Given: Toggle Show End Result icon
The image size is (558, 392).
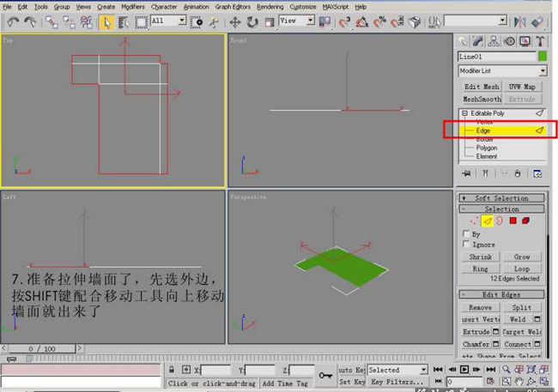Looking at the screenshot, I should pyautogui.click(x=485, y=173).
